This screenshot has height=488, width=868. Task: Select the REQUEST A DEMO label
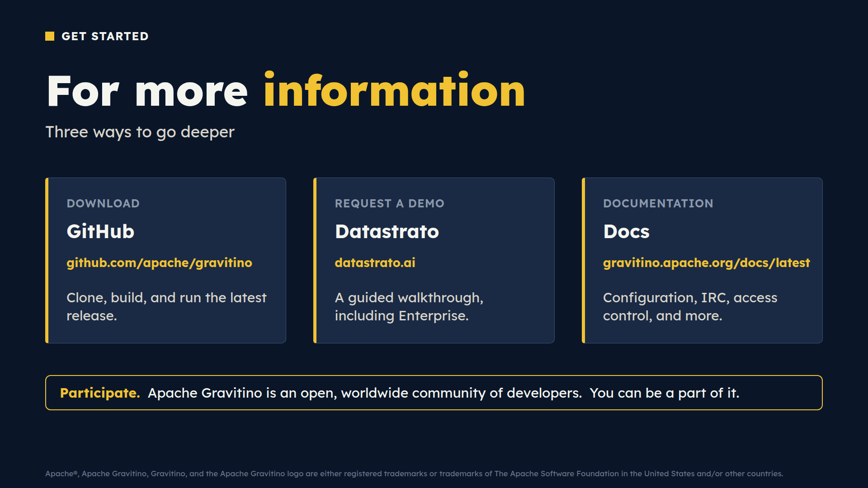(389, 203)
